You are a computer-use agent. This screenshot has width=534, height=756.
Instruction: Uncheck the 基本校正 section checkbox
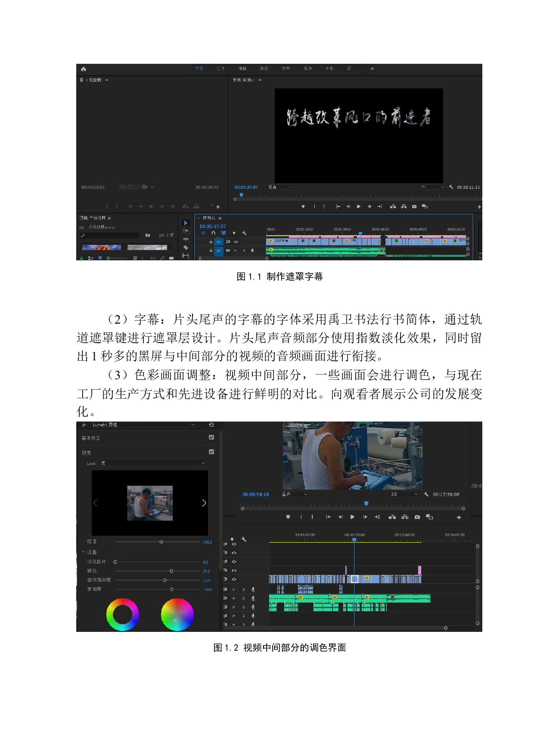pos(211,437)
